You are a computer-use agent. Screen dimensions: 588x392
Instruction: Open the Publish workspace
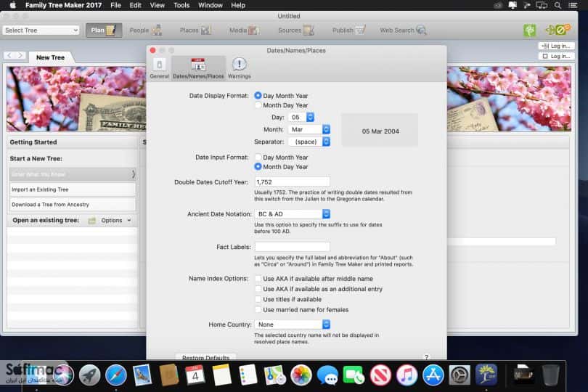[x=348, y=30]
